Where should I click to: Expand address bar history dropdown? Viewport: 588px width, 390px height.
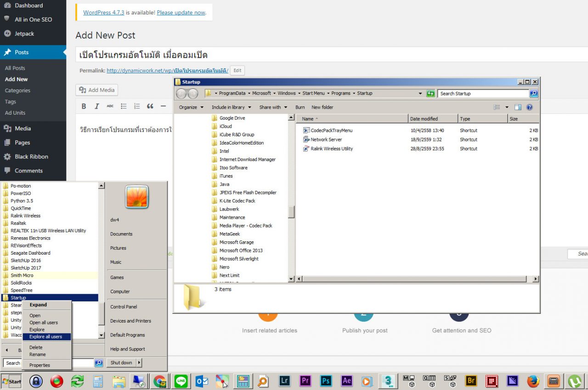tap(420, 94)
